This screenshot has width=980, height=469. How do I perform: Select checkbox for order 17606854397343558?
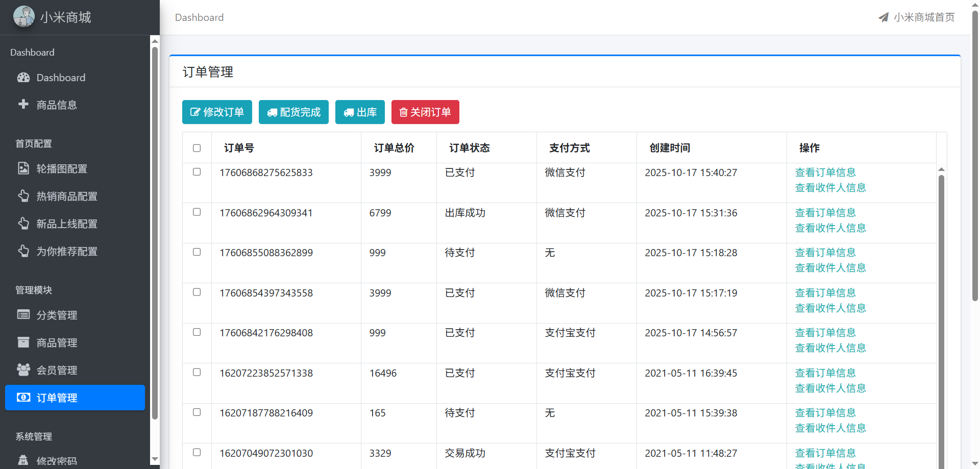click(197, 292)
